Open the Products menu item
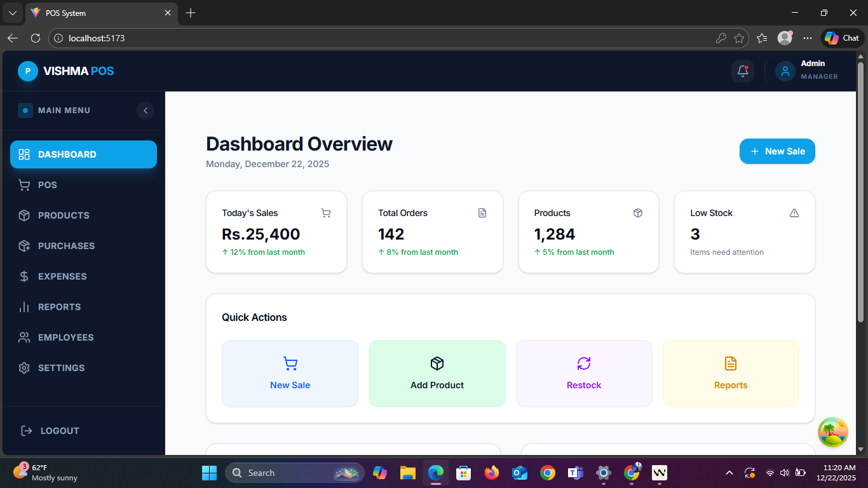 (x=83, y=215)
